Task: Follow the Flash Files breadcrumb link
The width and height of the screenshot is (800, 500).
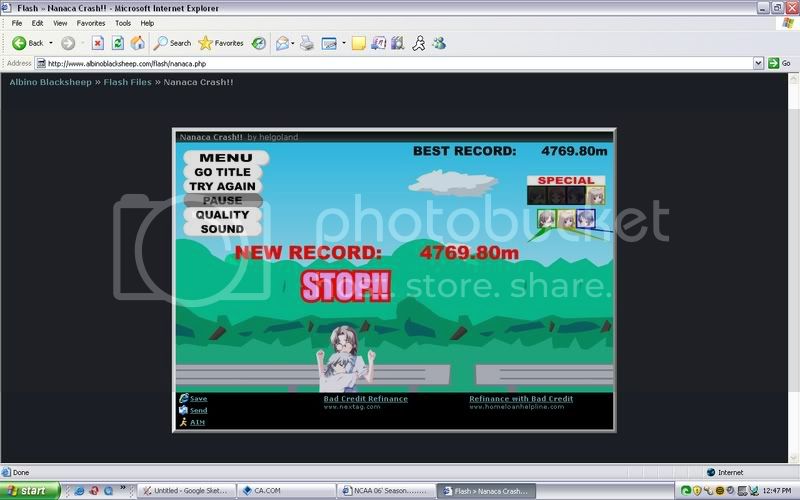Action: tap(128, 82)
